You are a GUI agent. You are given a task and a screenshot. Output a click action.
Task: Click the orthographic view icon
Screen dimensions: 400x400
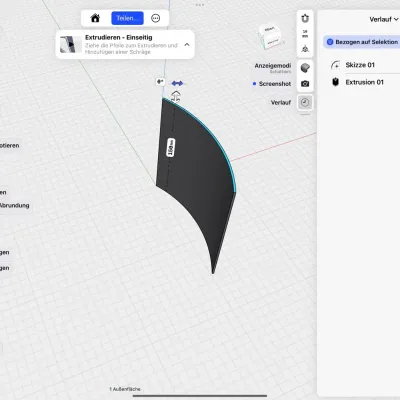pyautogui.click(x=305, y=49)
